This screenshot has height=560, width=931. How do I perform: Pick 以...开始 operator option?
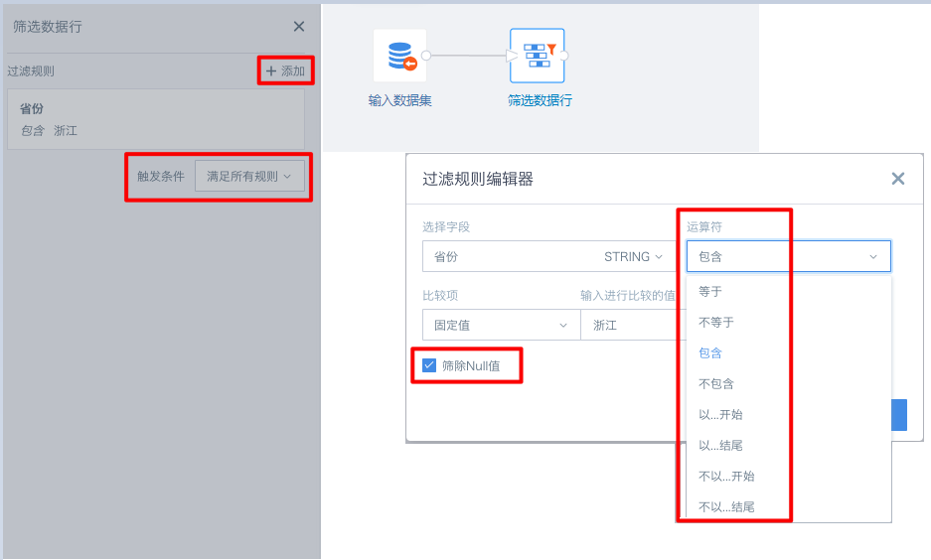pos(720,415)
